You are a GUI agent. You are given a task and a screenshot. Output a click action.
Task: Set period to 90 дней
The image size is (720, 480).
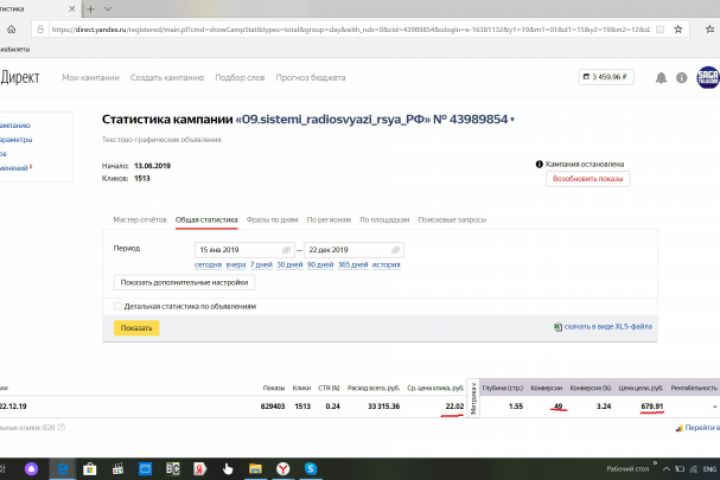point(320,265)
